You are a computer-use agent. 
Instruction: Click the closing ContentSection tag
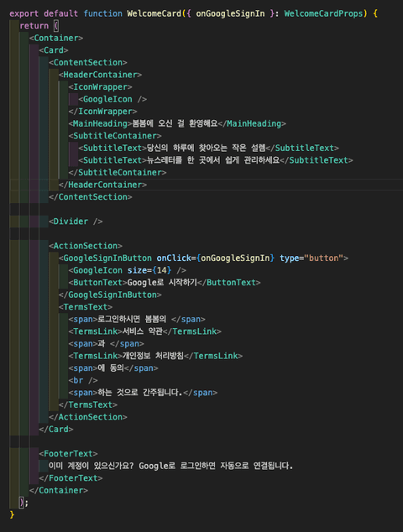[x=91, y=197]
